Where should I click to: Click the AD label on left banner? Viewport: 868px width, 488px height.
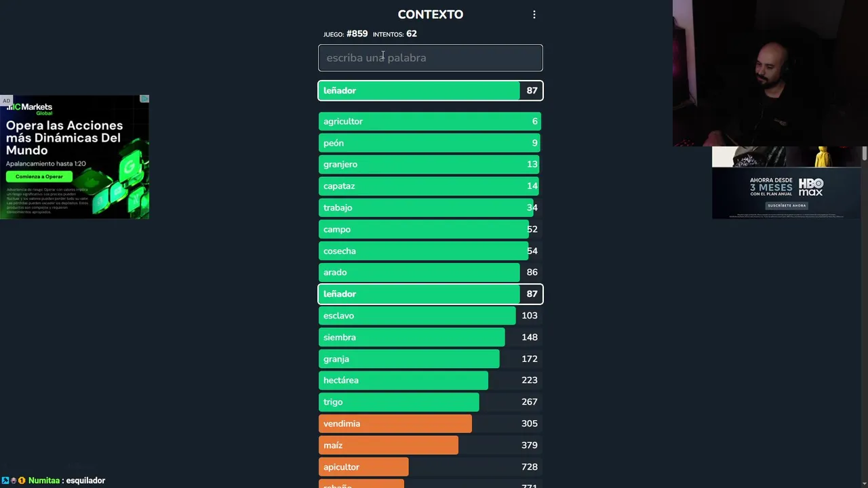pyautogui.click(x=6, y=101)
